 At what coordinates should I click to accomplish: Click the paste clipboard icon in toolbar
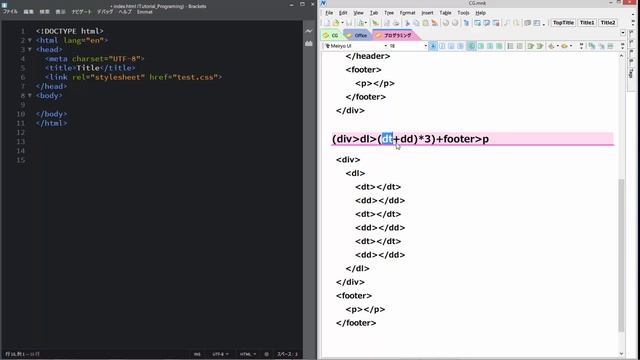click(425, 23)
